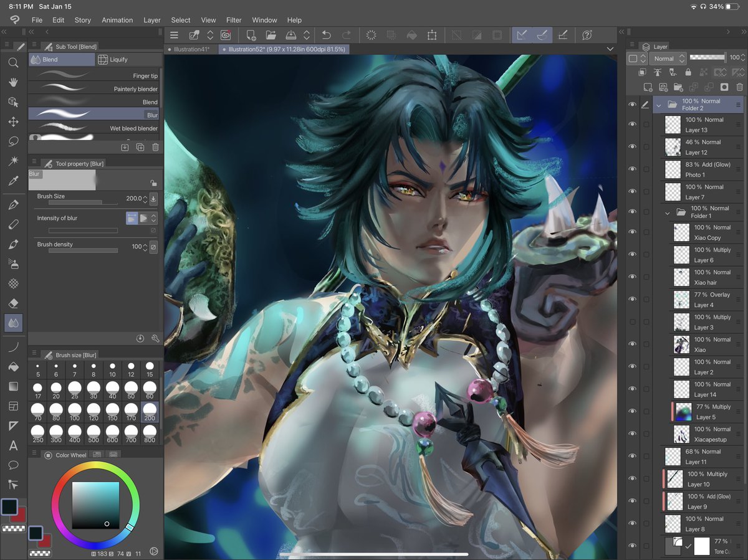Toggle Lock Layer in Layer panel
748x560 pixels.
[688, 73]
